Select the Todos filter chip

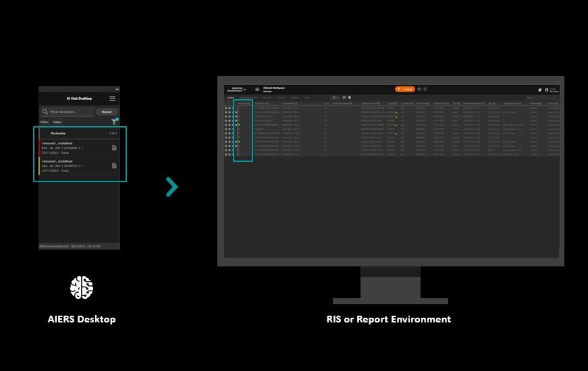[57, 122]
